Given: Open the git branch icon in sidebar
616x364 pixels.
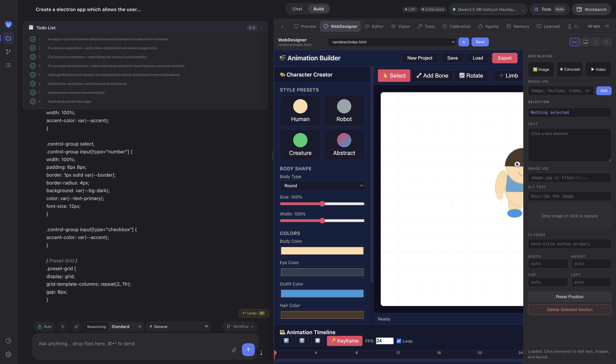Looking at the screenshot, I should point(8,52).
